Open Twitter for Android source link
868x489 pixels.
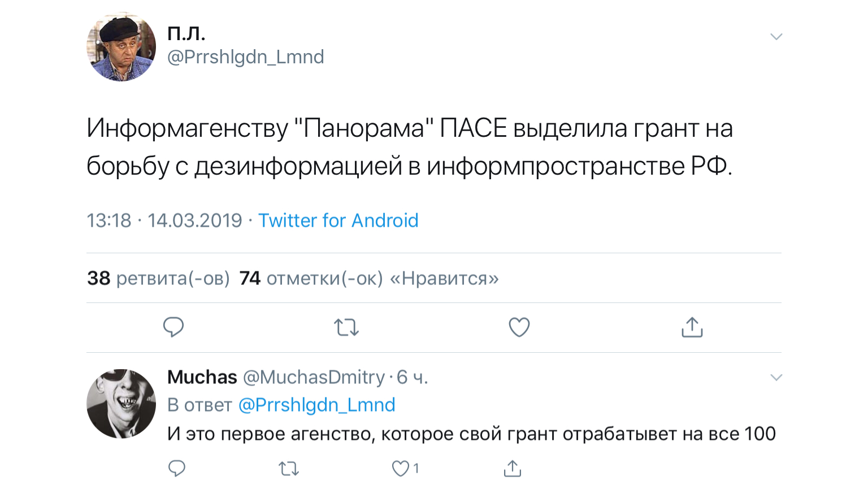338,220
